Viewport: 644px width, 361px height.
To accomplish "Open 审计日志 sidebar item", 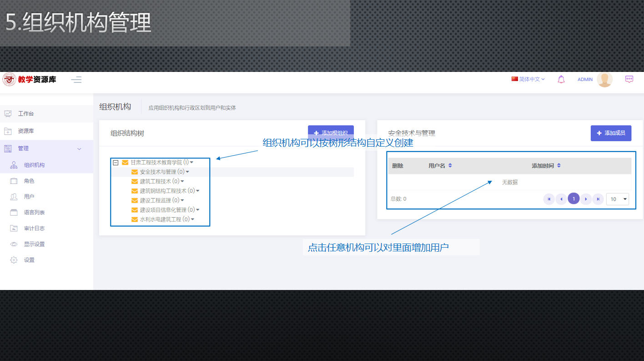I will pos(46,229).
